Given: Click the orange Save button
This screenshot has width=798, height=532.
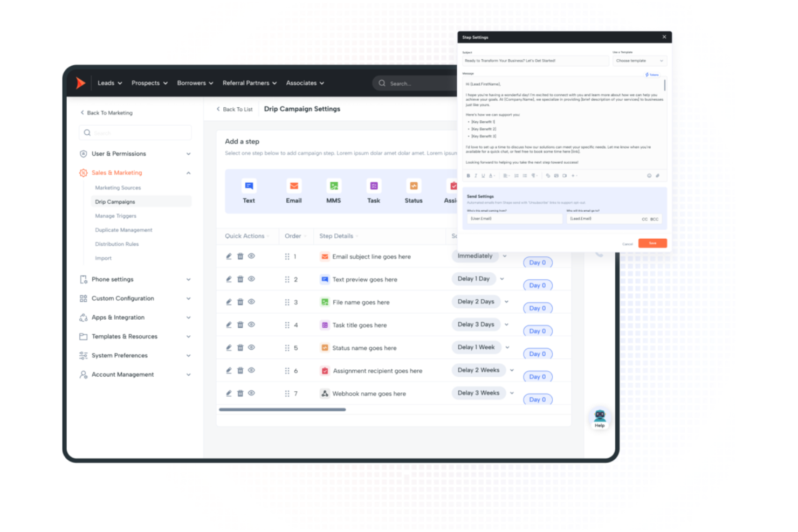Looking at the screenshot, I should click(652, 244).
